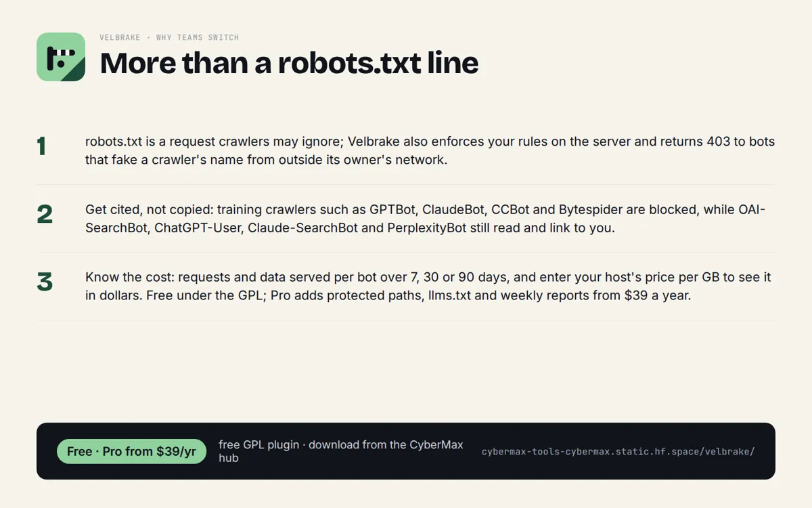Open the cybermax-tools velbrake URL
This screenshot has height=508, width=812.
[618, 451]
